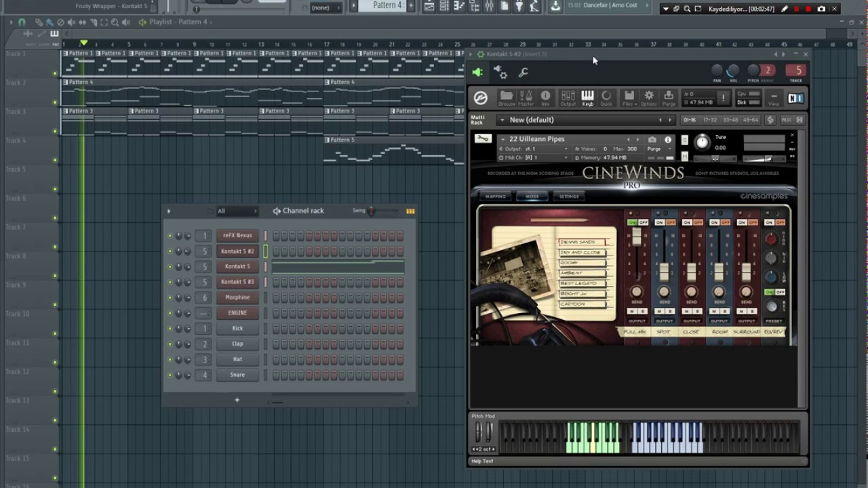The width and height of the screenshot is (868, 488).
Task: Click the Spot channel fader
Action: coord(664,272)
